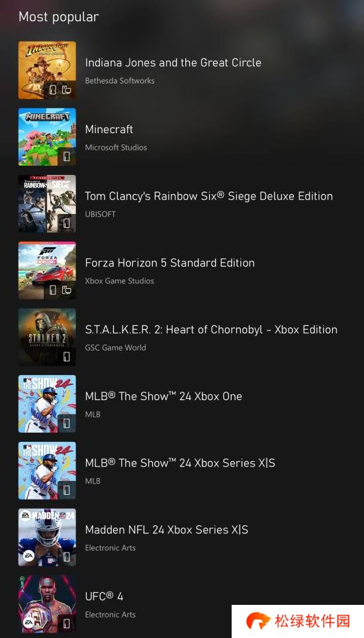Screen dimensions: 364x638
Task: Click console icon on UFC 4 cover
Action: click(67, 624)
